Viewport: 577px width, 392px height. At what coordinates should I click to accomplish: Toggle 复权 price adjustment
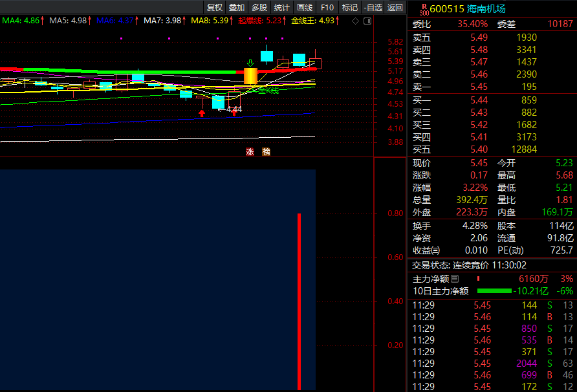(x=214, y=8)
